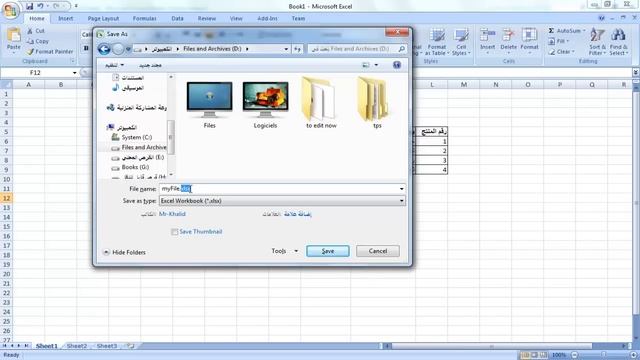This screenshot has width=640, height=360.
Task: Open Sort & Filter options
Action: click(597, 42)
